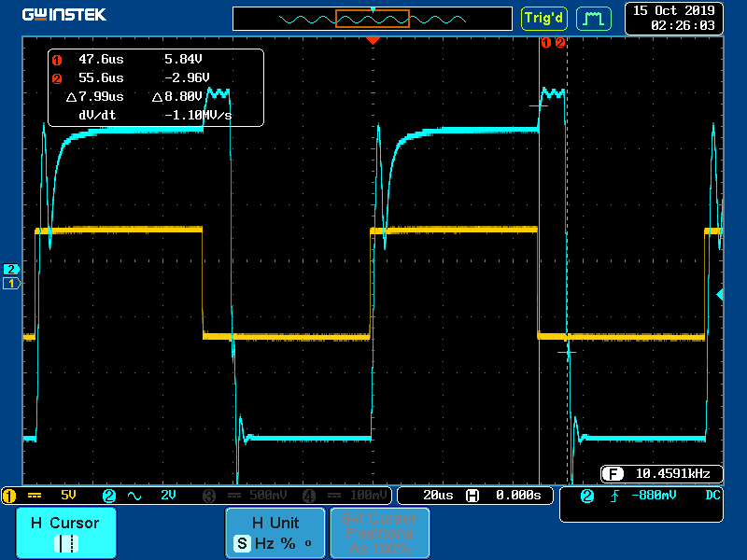Click channel 3 500mV scale value
747x560 pixels.
(268, 496)
